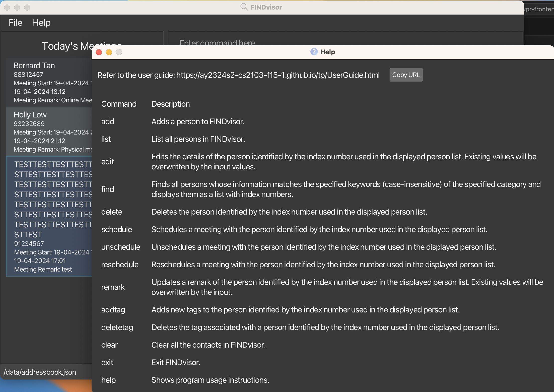Select the TESTTEST meeting card
Viewport: 554px width, 392px height.
click(x=50, y=216)
